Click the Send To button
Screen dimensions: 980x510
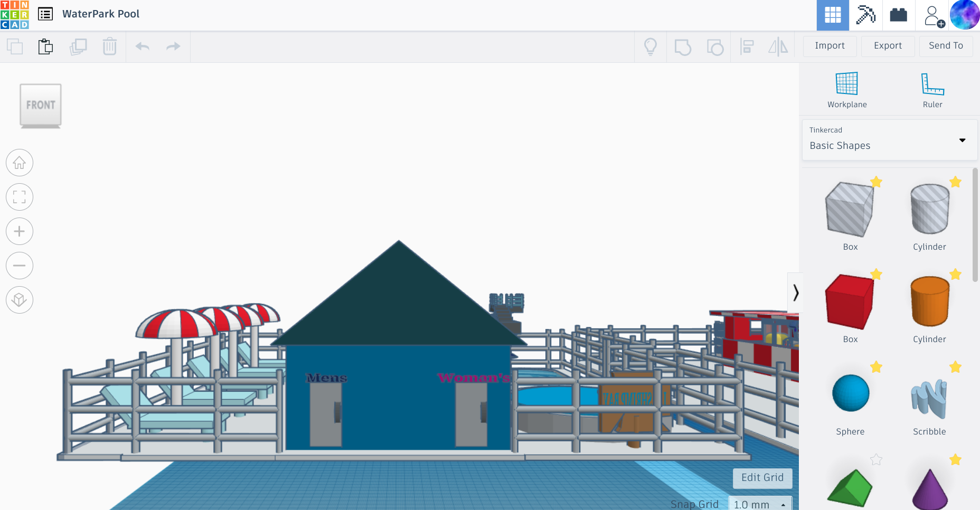tap(946, 46)
